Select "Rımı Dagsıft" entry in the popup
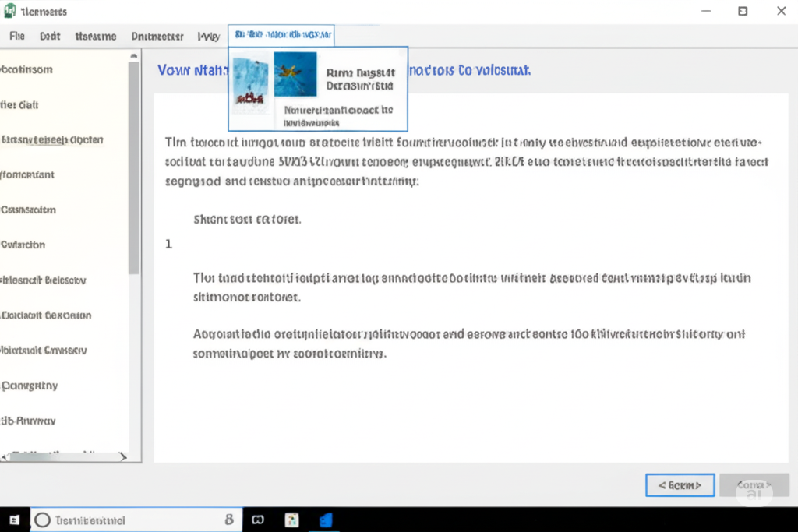 (360, 79)
